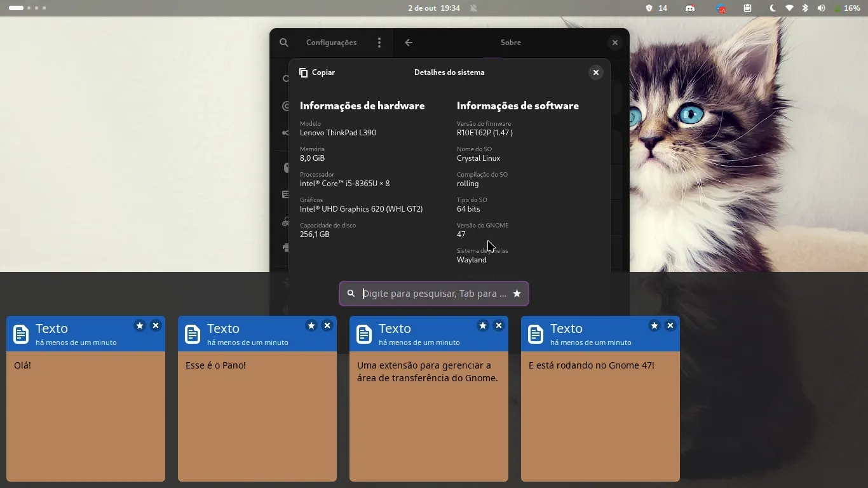
Task: Click document icon on the 'Olá!' card
Action: pos(21,334)
